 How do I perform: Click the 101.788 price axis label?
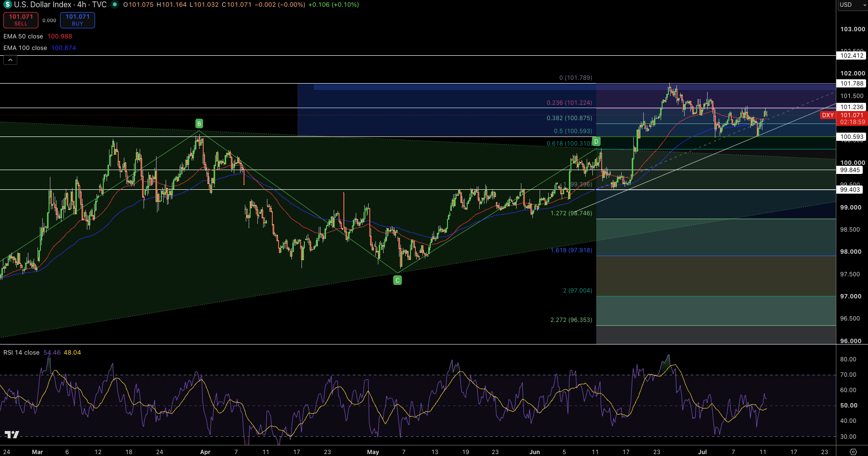tap(852, 84)
